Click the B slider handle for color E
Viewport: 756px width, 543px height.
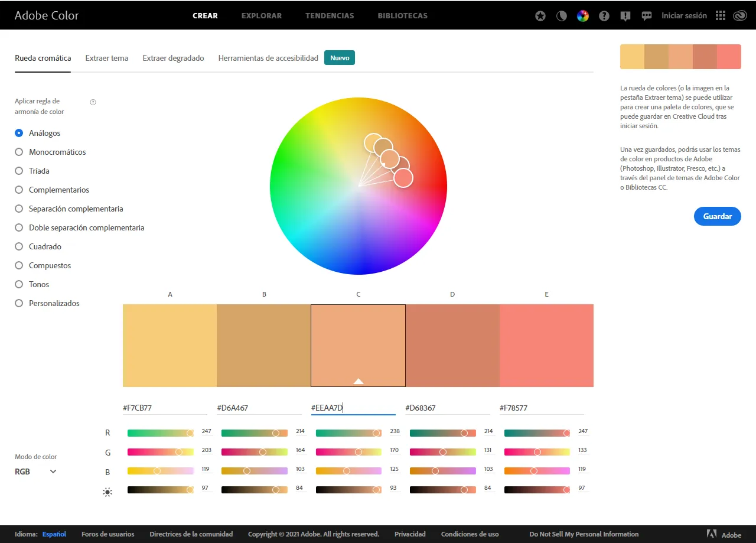coord(534,471)
